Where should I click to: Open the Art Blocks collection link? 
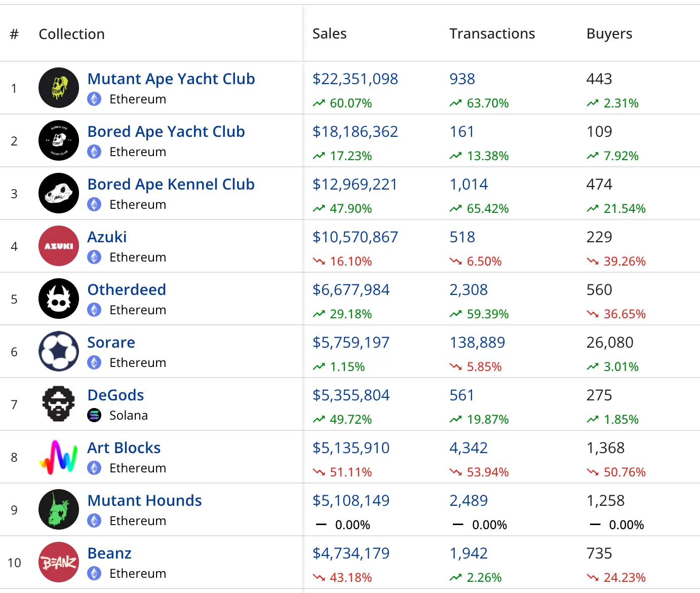pyautogui.click(x=124, y=448)
